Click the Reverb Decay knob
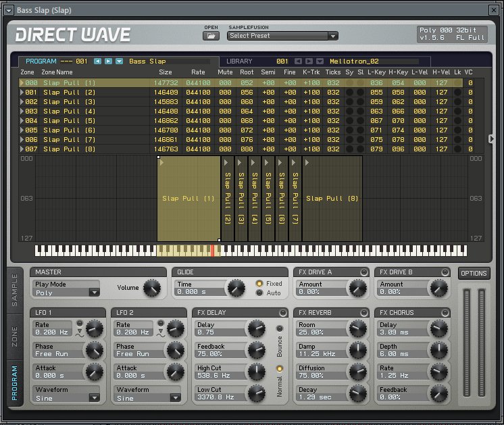Viewport: 504px width, 425px height. click(x=358, y=393)
